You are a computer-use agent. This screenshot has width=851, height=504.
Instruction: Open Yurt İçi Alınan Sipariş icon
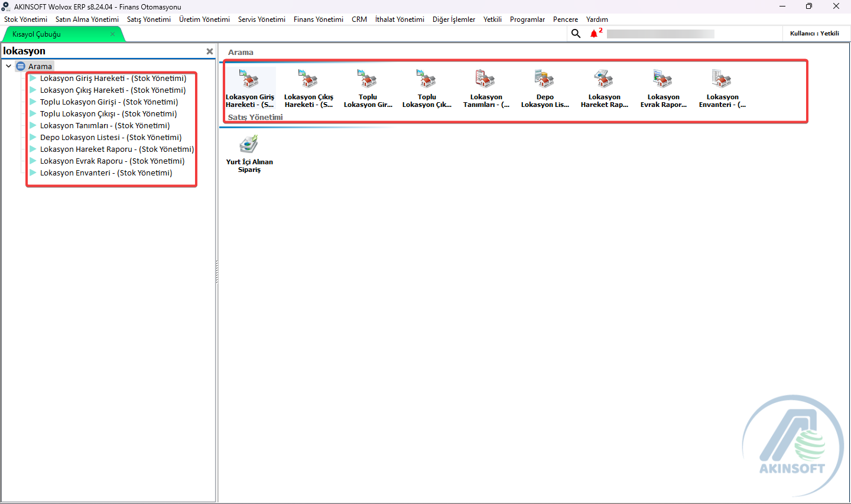click(249, 154)
